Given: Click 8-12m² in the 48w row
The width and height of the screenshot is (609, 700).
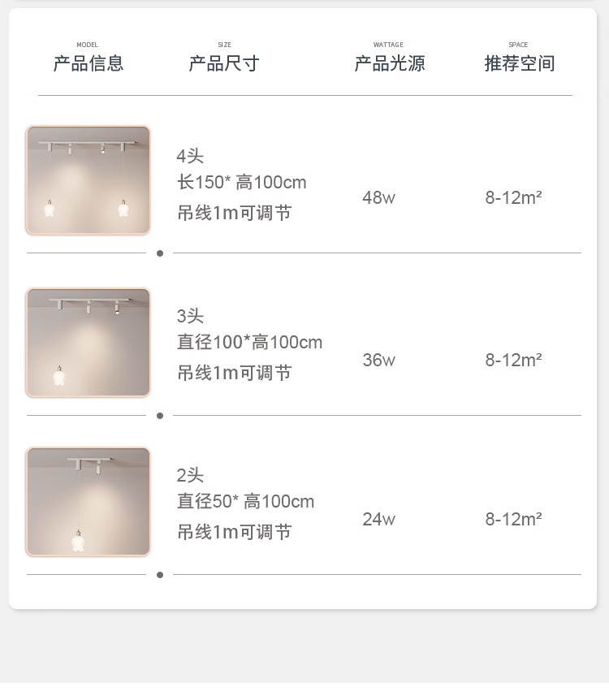Looking at the screenshot, I should [513, 197].
